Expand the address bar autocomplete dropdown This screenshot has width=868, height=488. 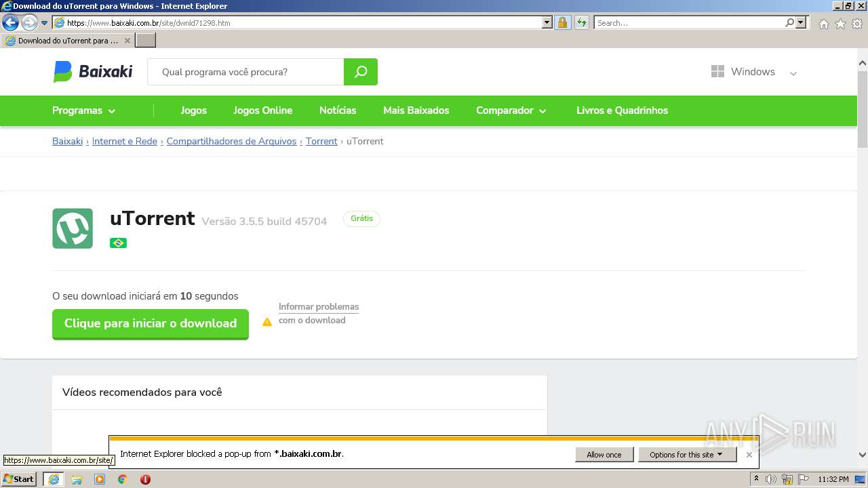coord(547,23)
